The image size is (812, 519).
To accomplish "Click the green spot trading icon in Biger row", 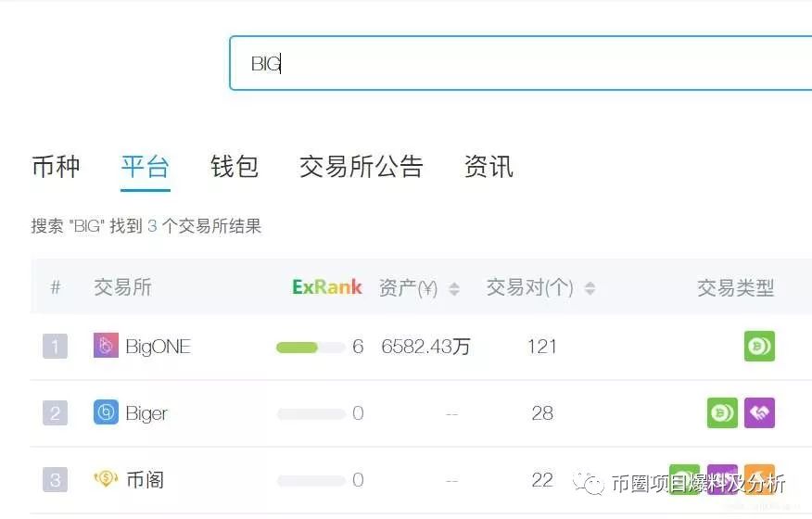I will point(722,412).
